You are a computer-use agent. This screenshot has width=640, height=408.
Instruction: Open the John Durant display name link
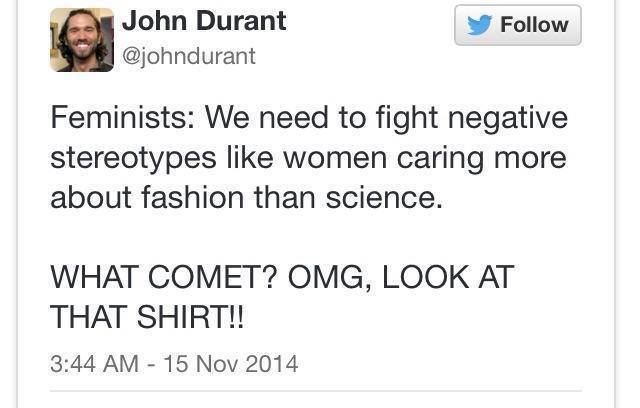204,21
